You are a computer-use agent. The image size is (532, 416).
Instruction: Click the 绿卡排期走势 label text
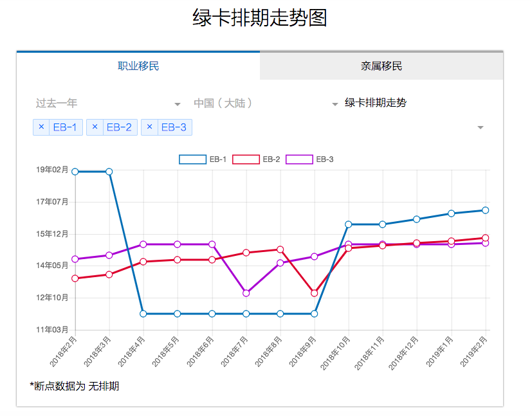click(x=375, y=103)
